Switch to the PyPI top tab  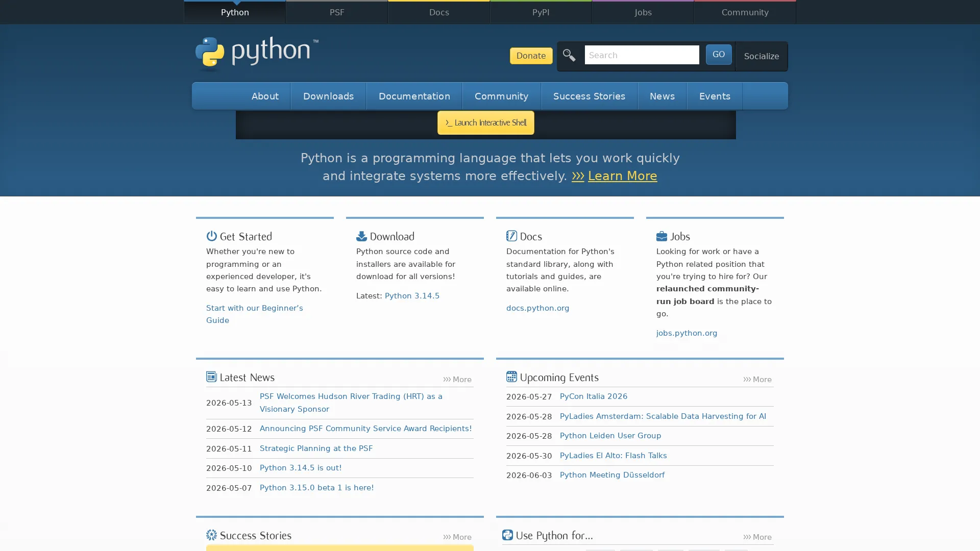tap(541, 12)
